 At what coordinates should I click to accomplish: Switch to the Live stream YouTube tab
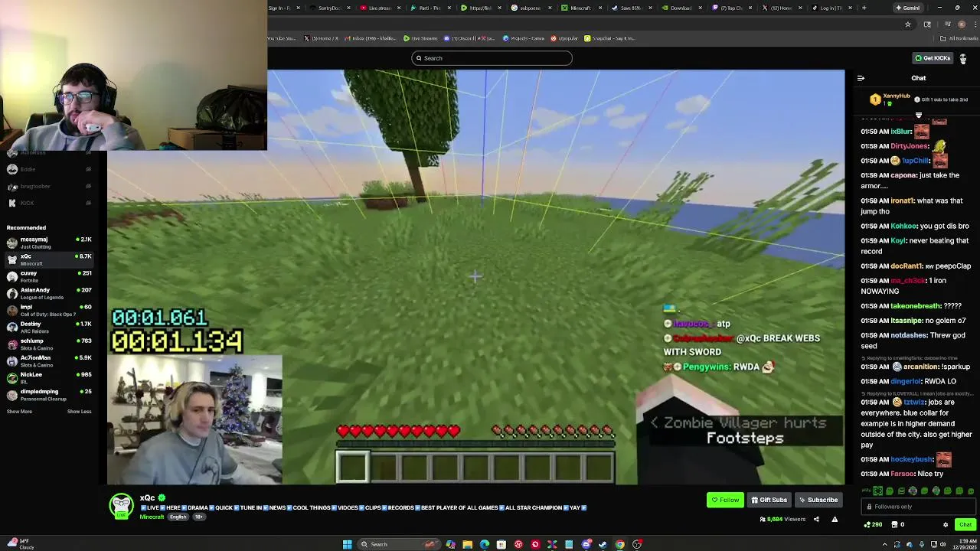pos(380,8)
